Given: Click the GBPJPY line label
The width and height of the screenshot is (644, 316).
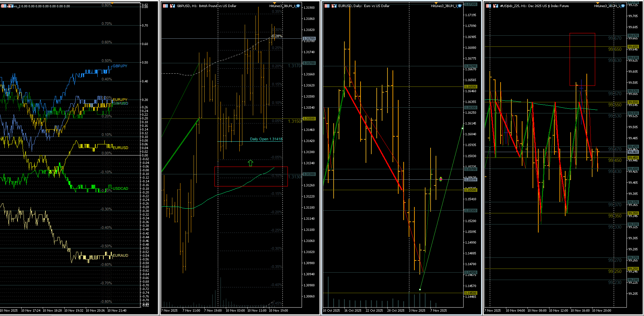Looking at the screenshot, I should coord(120,66).
